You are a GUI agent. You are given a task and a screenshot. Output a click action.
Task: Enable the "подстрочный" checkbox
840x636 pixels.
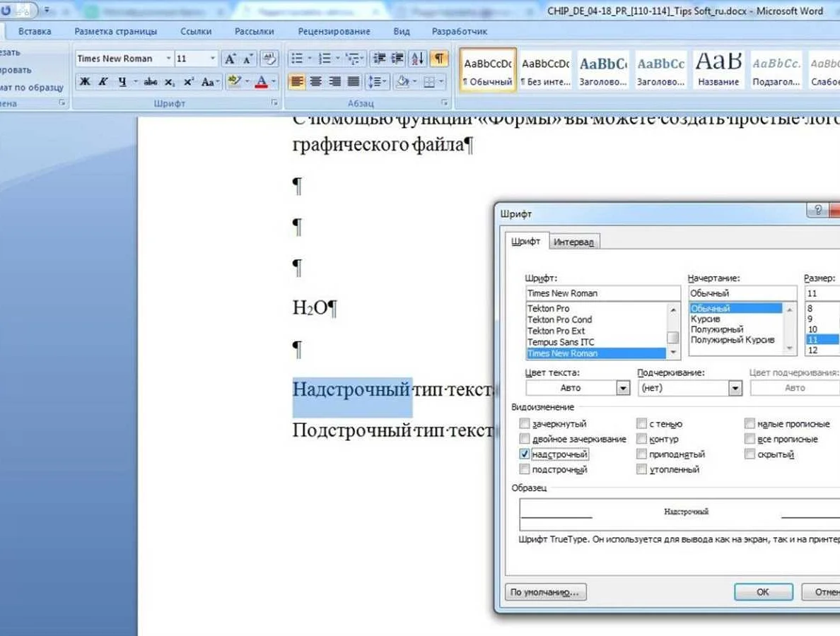click(x=525, y=469)
